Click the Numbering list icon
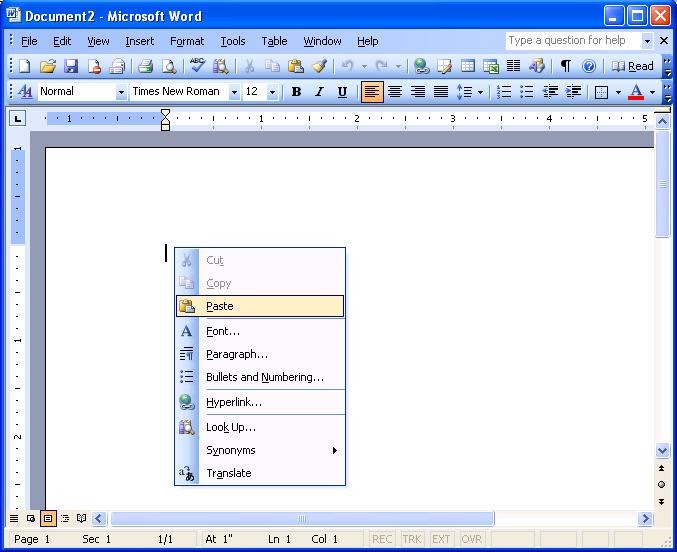The height and width of the screenshot is (552, 677). click(x=504, y=92)
